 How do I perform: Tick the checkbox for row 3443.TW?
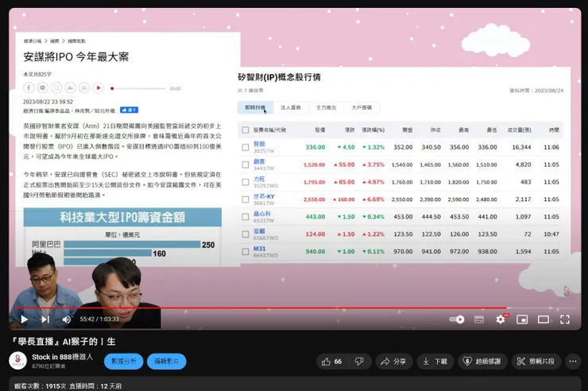point(246,165)
